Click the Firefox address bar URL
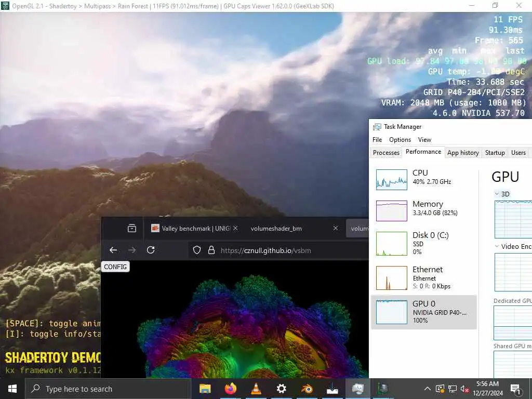The width and height of the screenshot is (532, 399). coord(265,250)
